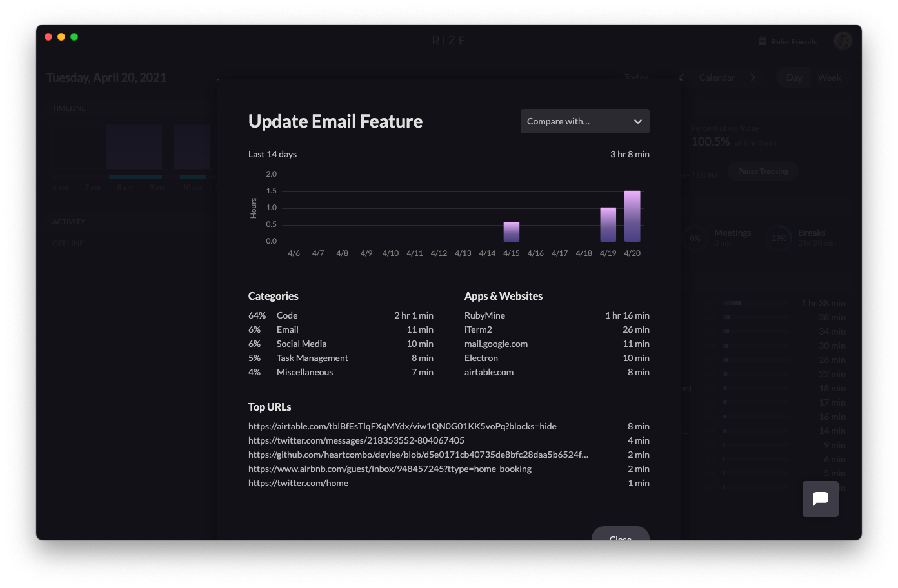Click the chevron arrow in Compare dropdown
Image resolution: width=898 pixels, height=588 pixels.
coord(637,121)
